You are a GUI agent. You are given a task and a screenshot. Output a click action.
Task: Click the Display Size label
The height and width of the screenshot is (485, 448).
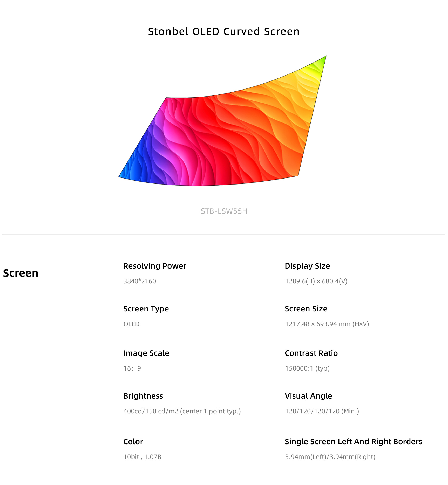tap(307, 266)
